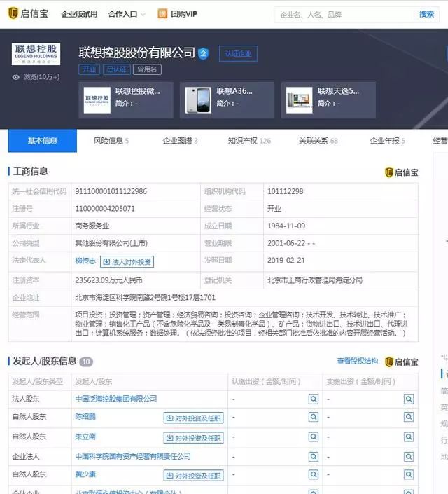Viewport: 448px width, 494px height.
Task: Click 对外投资及任职 button for 黄少康
Action: pos(194,476)
